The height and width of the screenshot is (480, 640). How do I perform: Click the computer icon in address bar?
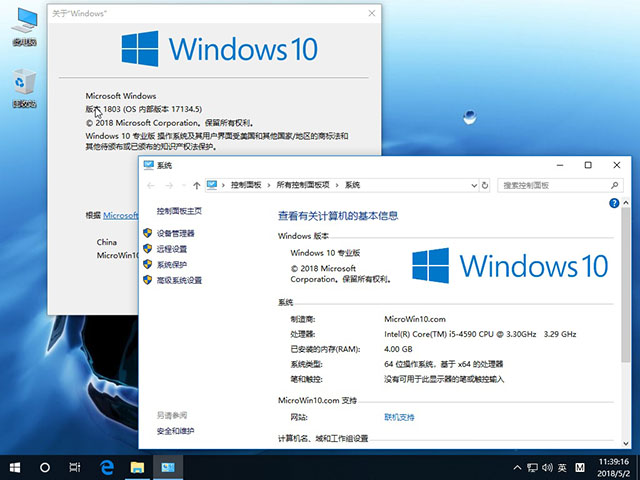[212, 185]
